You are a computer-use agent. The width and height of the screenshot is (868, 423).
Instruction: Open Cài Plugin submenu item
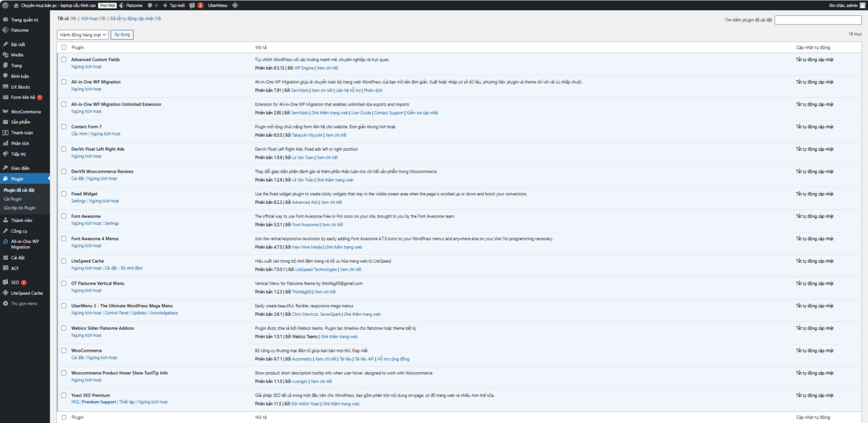click(13, 199)
